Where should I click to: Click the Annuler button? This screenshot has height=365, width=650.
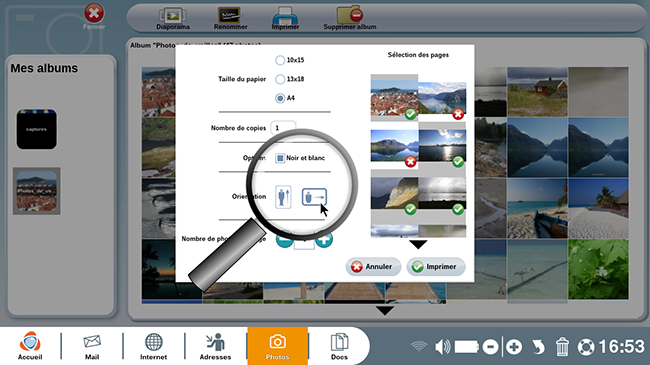point(373,267)
